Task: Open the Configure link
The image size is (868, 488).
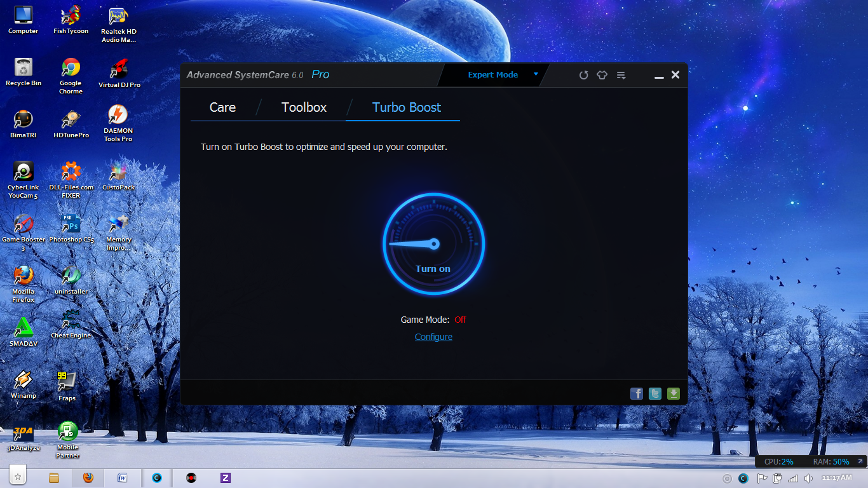Action: pos(433,337)
